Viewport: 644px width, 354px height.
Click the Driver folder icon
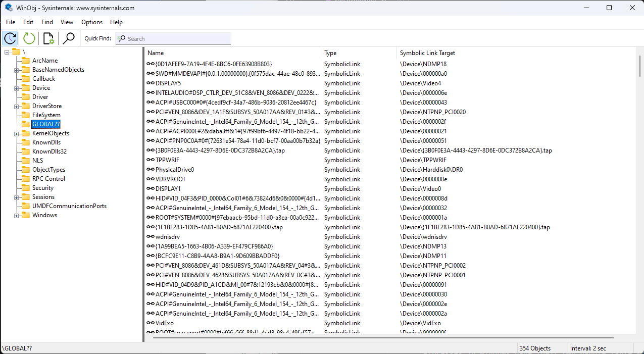(x=26, y=97)
